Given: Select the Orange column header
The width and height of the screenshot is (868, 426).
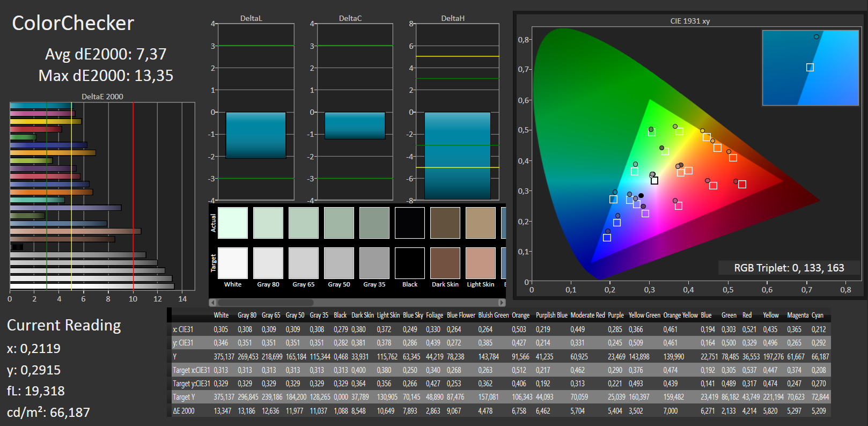Looking at the screenshot, I should 520,315.
